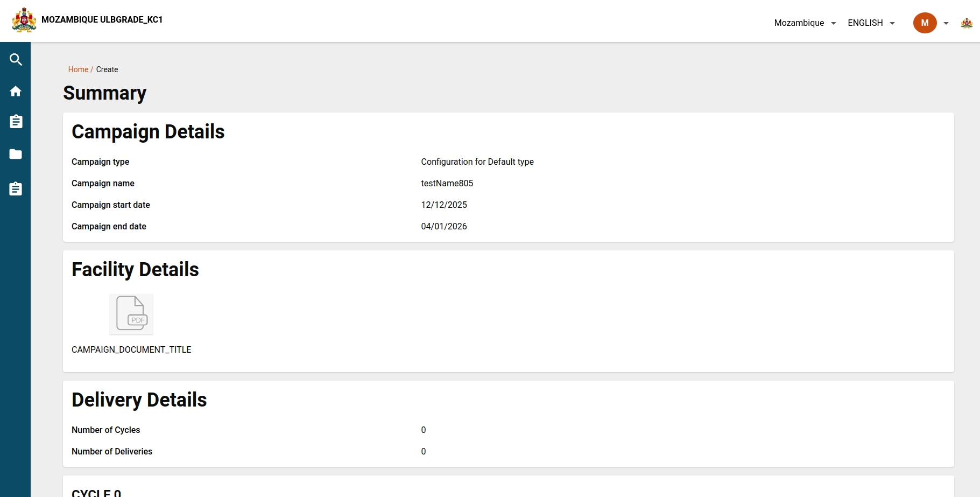Click the emblem logo beside MOZAMBIQUE ULBGRADE_KC1
This screenshot has width=980, height=497.
[24, 20]
